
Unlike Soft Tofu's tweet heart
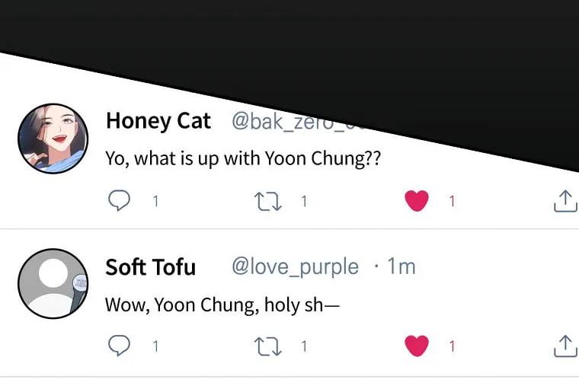(x=417, y=346)
